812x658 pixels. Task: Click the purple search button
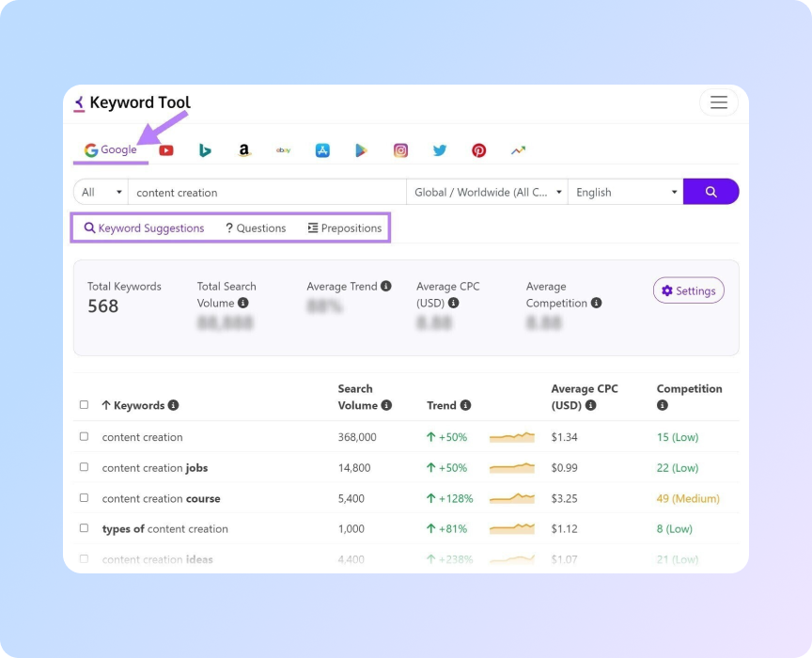point(711,191)
